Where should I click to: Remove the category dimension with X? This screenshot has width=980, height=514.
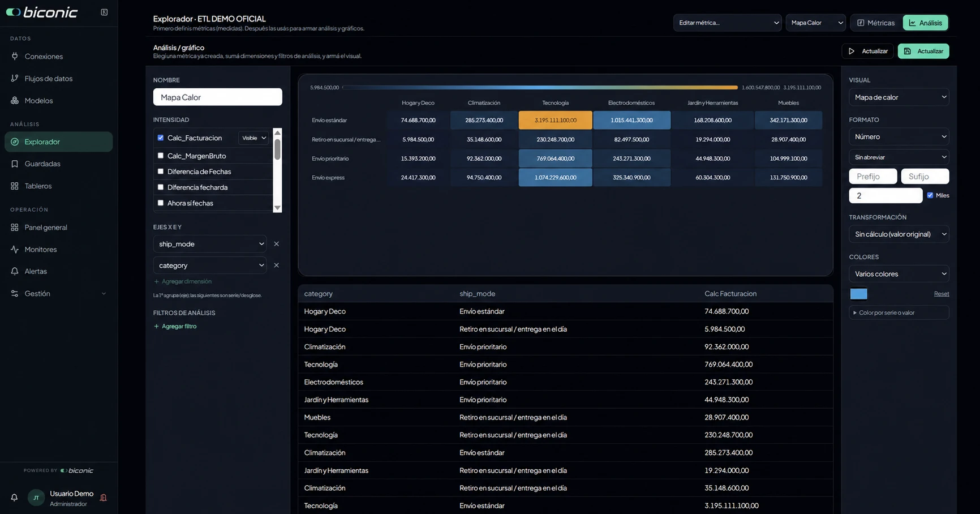tap(276, 265)
